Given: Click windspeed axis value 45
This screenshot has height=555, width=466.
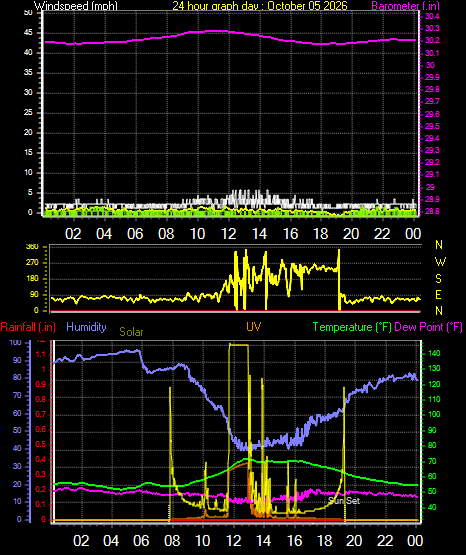Looking at the screenshot, I should [28, 33].
